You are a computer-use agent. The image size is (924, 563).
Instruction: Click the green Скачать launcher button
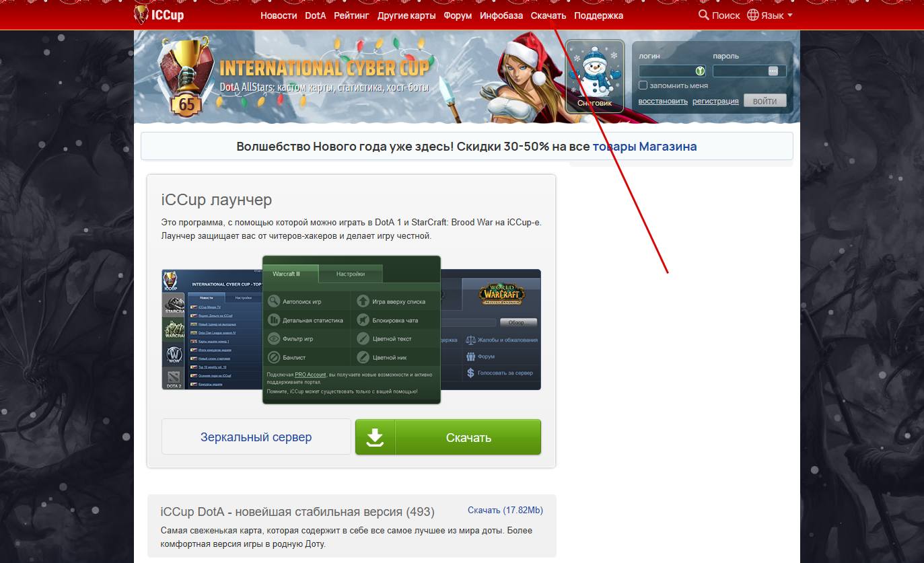448,437
